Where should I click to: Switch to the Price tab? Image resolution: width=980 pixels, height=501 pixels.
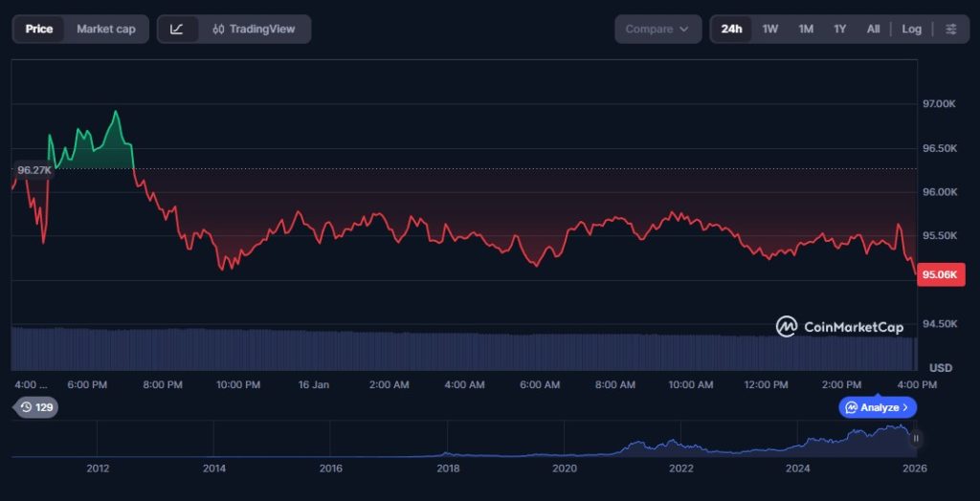point(39,29)
